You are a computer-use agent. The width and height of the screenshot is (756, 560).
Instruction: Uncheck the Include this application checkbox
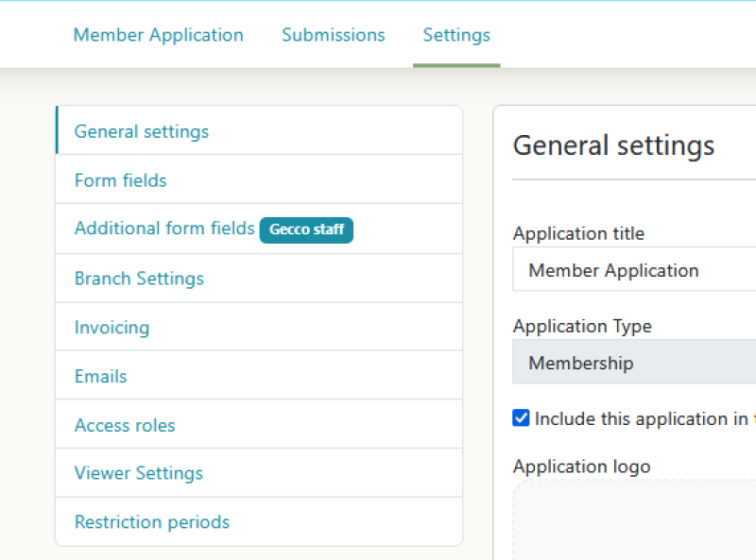coord(521,418)
